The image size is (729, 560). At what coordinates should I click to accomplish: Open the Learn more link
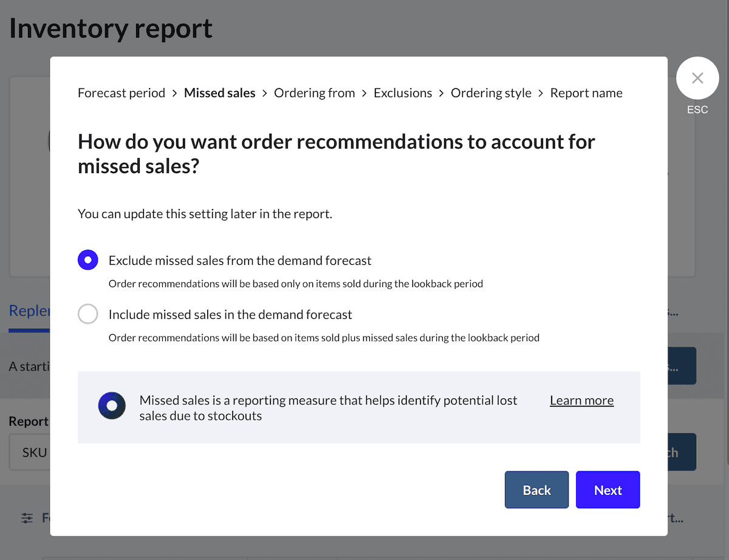(x=581, y=400)
